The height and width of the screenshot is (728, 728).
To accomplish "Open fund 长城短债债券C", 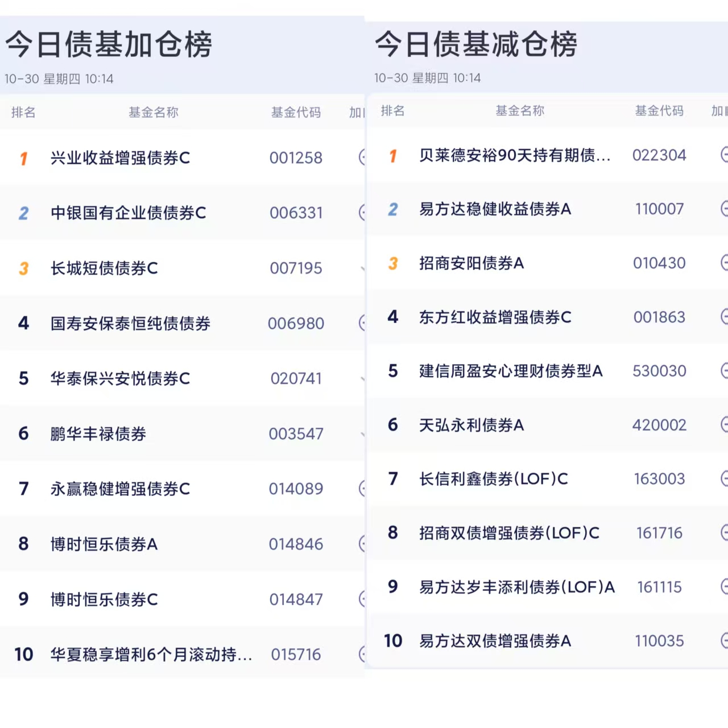I will point(104,268).
